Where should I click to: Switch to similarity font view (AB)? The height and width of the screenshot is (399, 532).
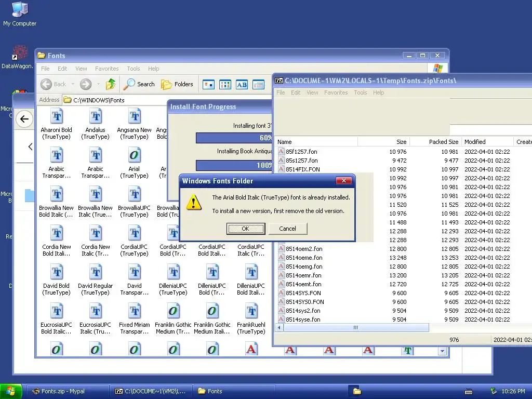click(x=242, y=85)
